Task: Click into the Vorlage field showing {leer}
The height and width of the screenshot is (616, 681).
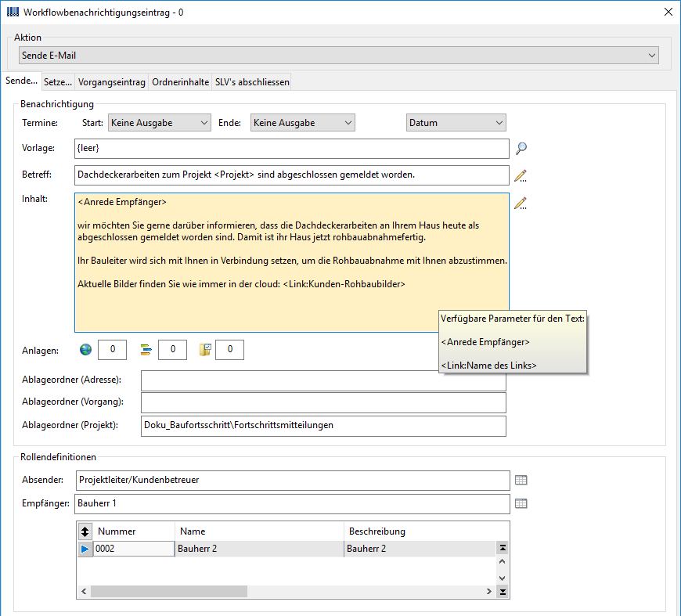Action: coord(292,149)
